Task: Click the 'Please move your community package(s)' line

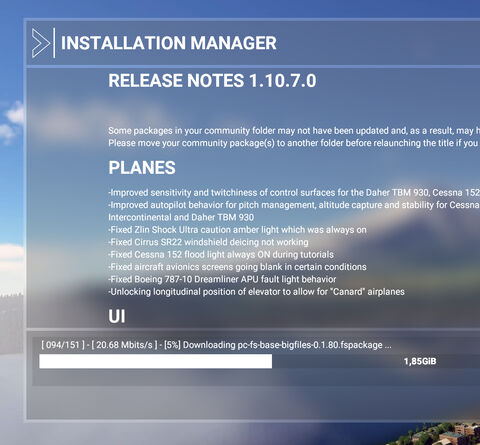Action: click(x=294, y=143)
